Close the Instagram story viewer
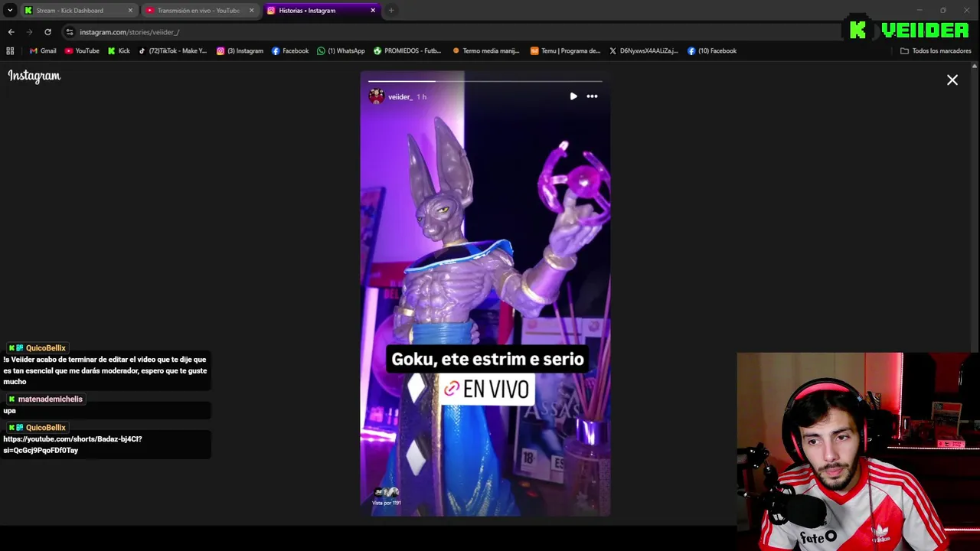 click(x=952, y=80)
